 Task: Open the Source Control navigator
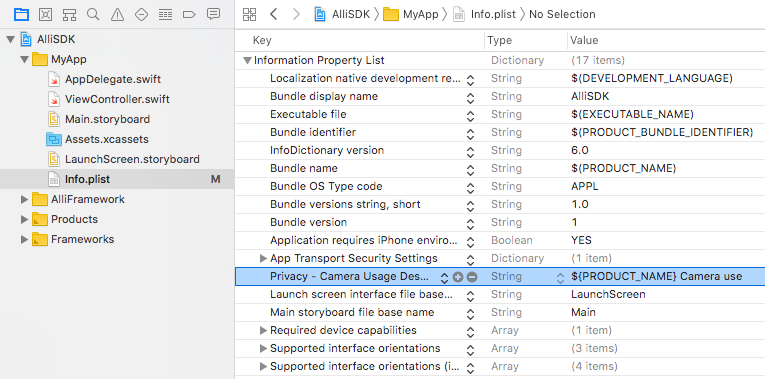coord(45,14)
